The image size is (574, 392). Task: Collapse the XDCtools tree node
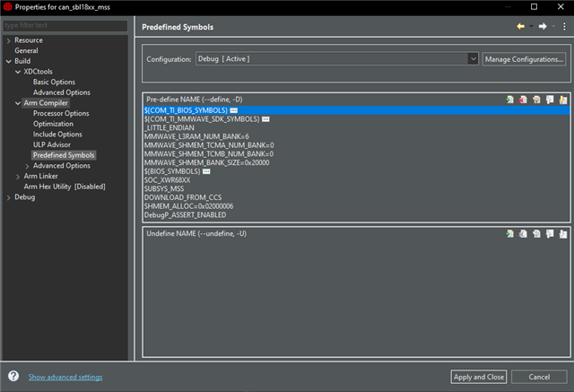click(18, 72)
